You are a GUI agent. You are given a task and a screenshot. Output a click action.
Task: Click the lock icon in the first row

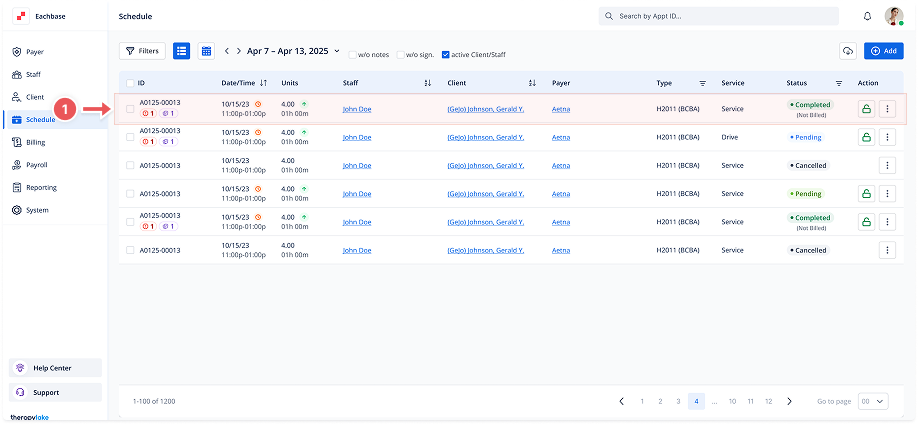pos(865,109)
